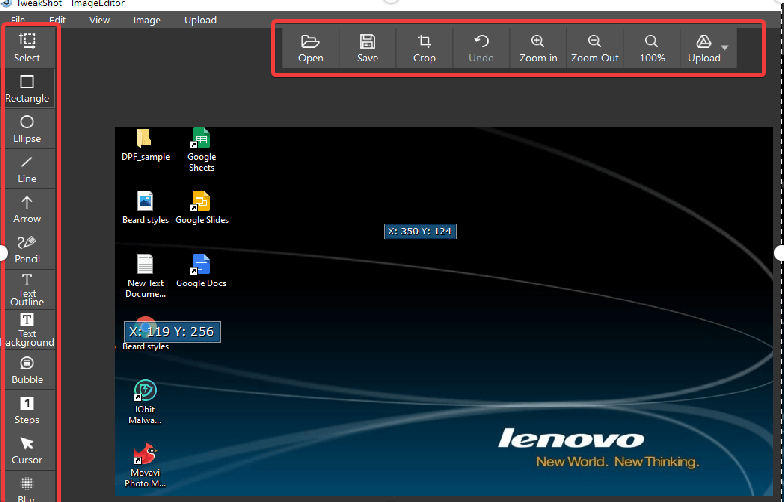Open the Upload dropdown arrow
Viewport: 784px width, 502px height.
coord(724,48)
